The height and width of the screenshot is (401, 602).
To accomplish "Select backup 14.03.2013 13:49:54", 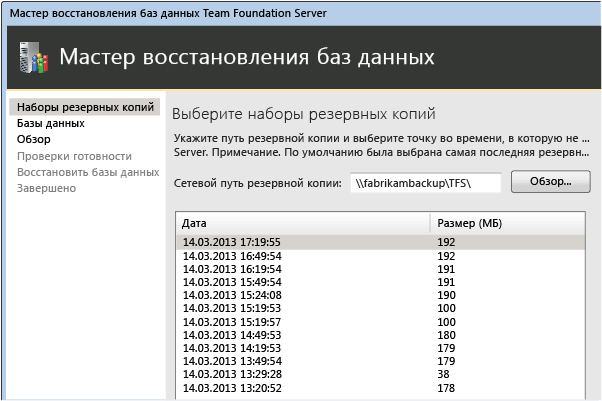I will click(x=380, y=361).
